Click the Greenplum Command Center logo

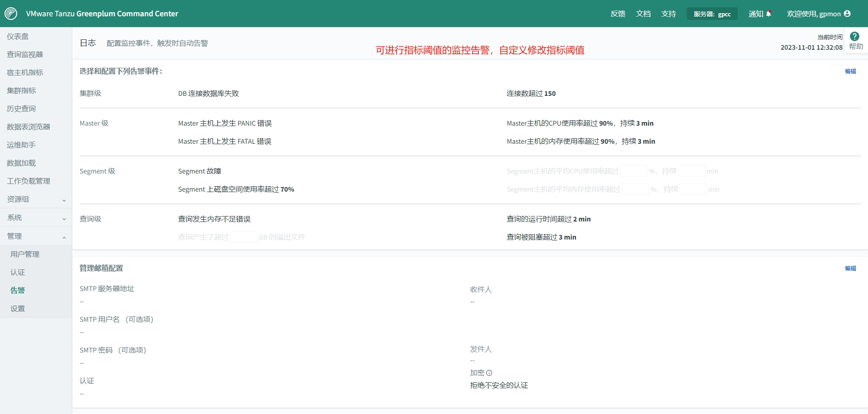click(12, 14)
